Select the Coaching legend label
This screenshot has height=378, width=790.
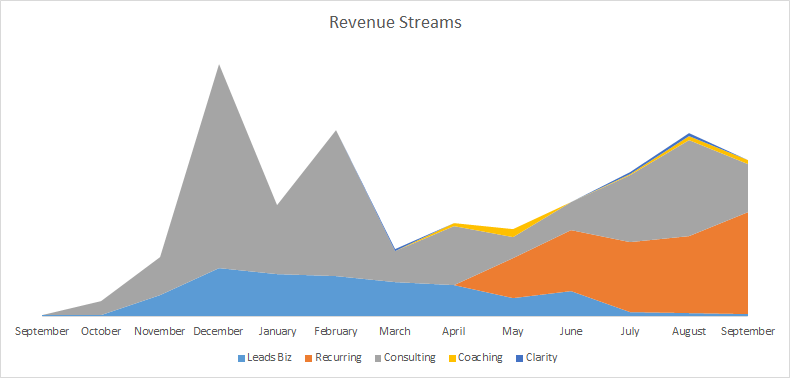pos(480,358)
